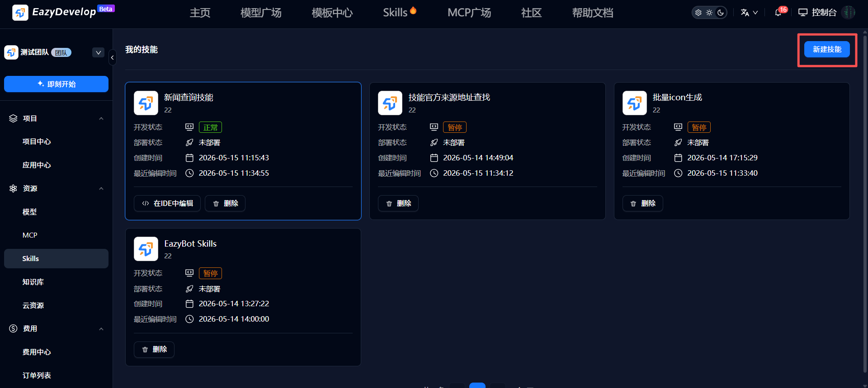Delete the 技能官方来源地址查找 skill
The image size is (868, 388).
398,203
